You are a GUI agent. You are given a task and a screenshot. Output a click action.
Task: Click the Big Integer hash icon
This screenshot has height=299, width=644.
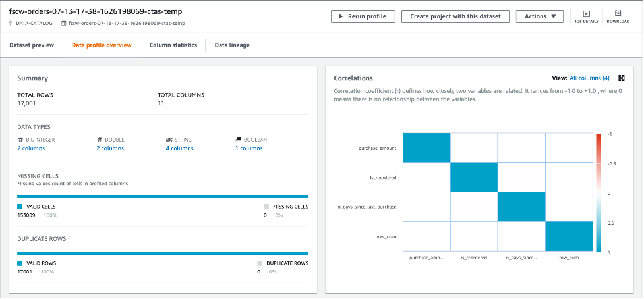pos(20,140)
